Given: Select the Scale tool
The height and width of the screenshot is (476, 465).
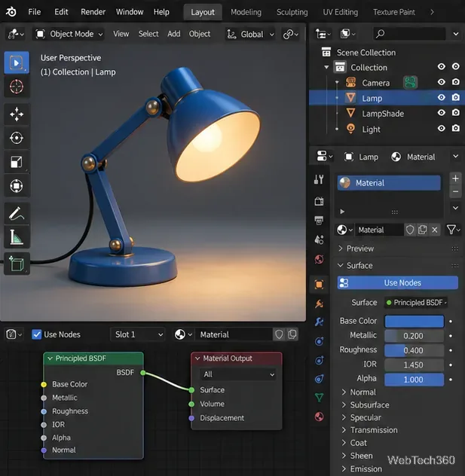Looking at the screenshot, I should click(17, 162).
